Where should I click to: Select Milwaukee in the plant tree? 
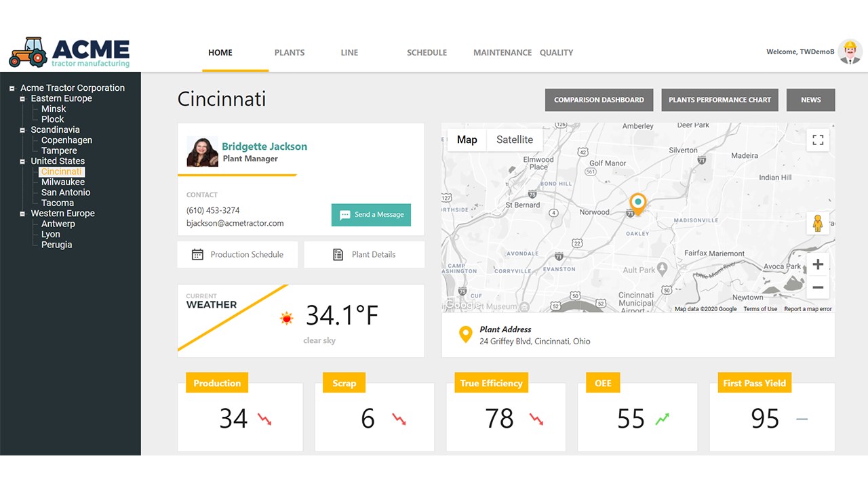click(x=63, y=182)
